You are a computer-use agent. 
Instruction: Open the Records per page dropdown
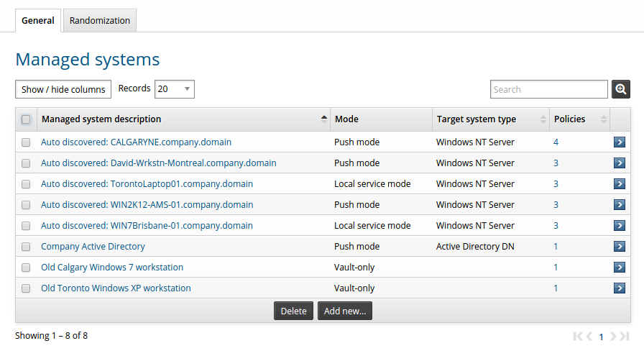click(x=175, y=89)
